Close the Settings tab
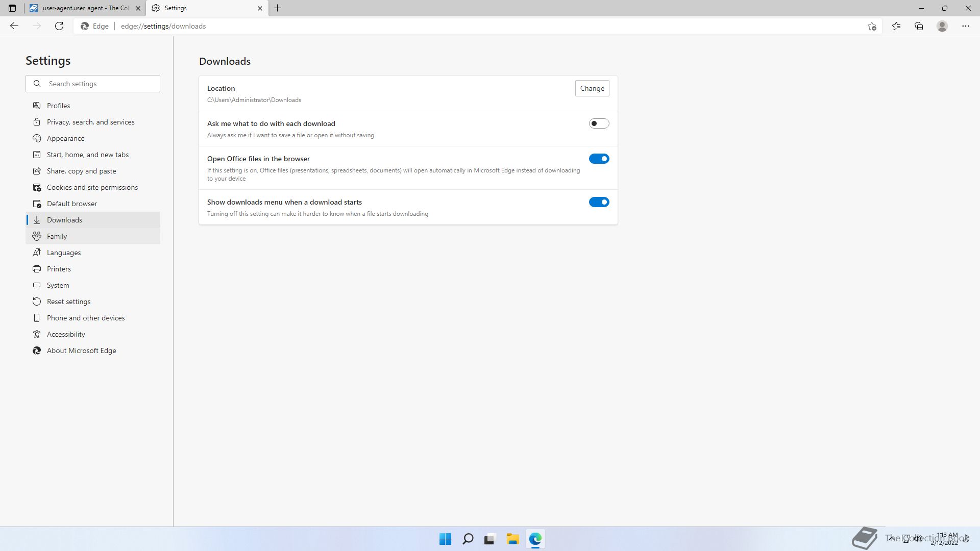 [x=260, y=8]
